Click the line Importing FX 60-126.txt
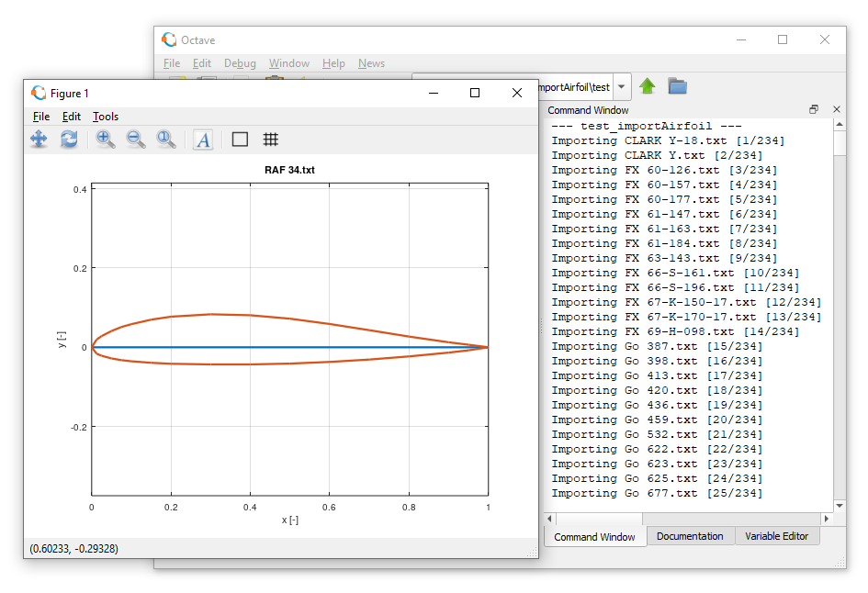868x593 pixels. (x=664, y=170)
